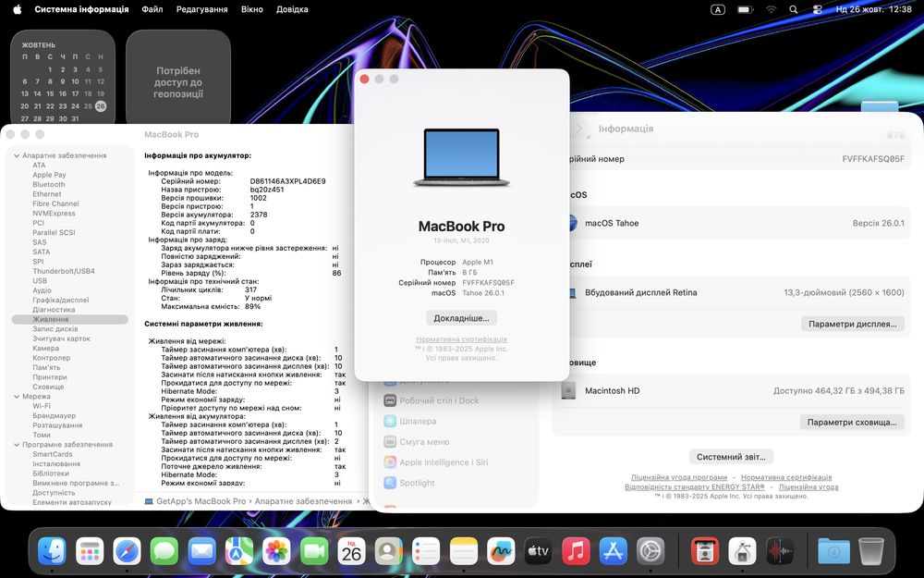Viewport: 924px width, 578px height.
Task: Click the October calendar widget
Action: tap(63, 78)
